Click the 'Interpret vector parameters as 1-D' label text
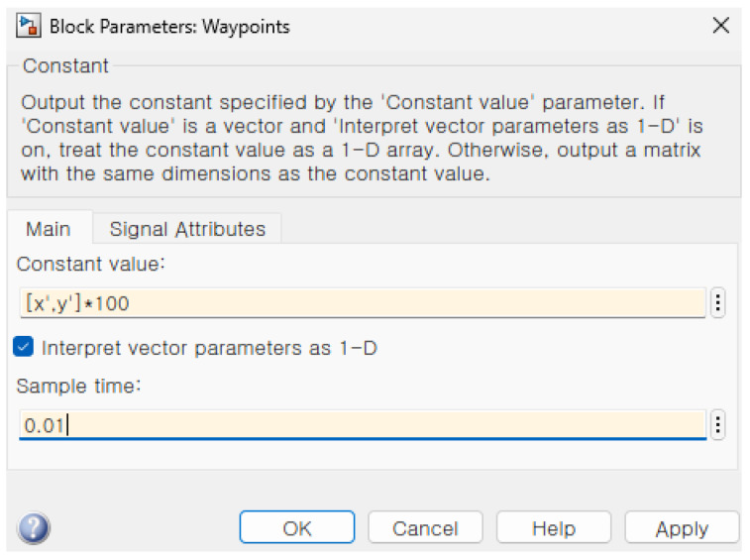Image resolution: width=750 pixels, height=560 pixels. tap(209, 348)
